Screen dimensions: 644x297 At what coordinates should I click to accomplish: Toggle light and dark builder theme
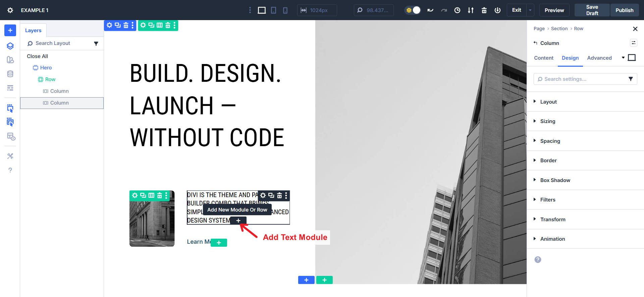tap(413, 10)
